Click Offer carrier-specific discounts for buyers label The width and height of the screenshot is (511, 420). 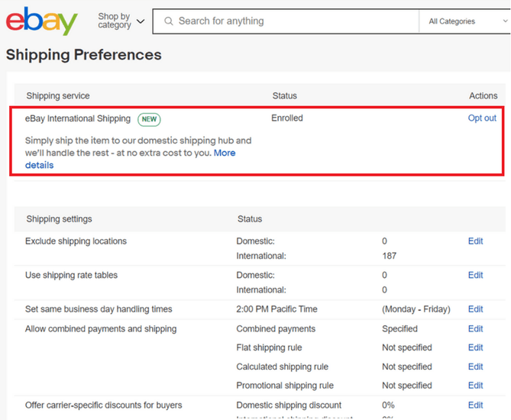(x=104, y=405)
